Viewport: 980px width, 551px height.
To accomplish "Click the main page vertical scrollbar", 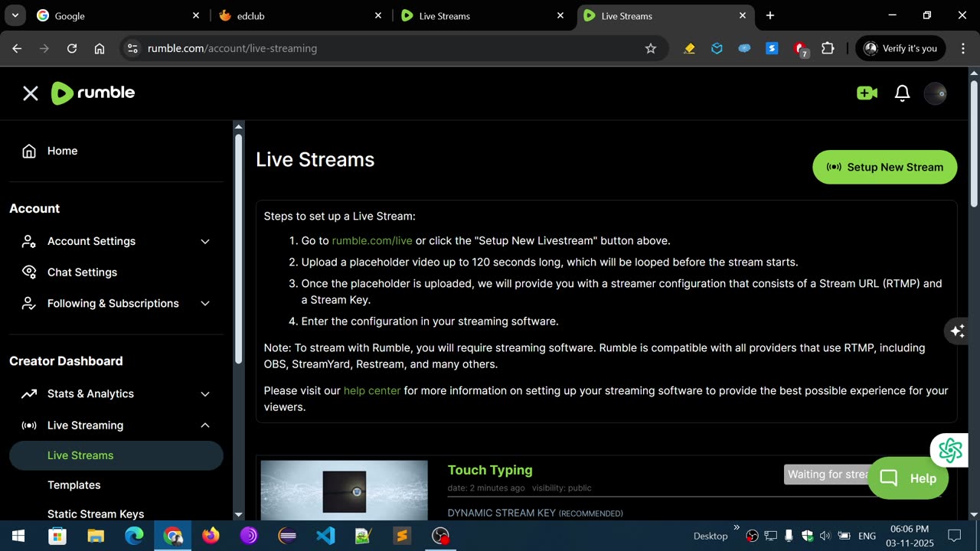I will 974,143.
